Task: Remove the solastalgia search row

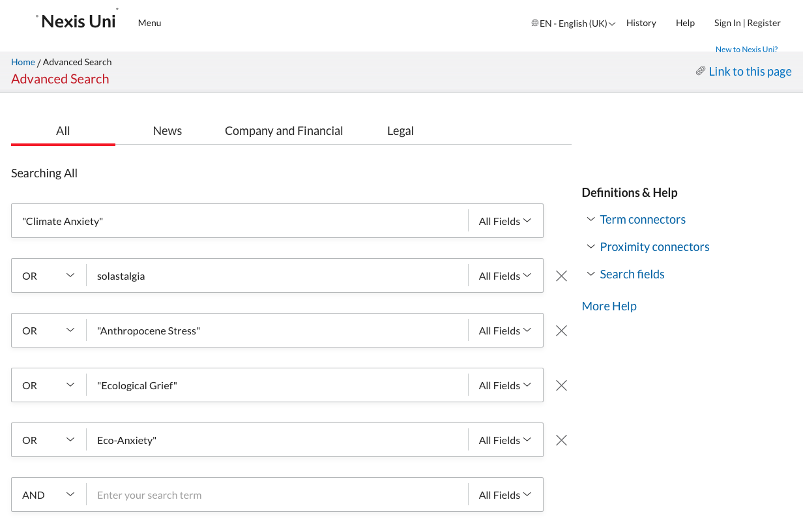Action: pos(561,276)
